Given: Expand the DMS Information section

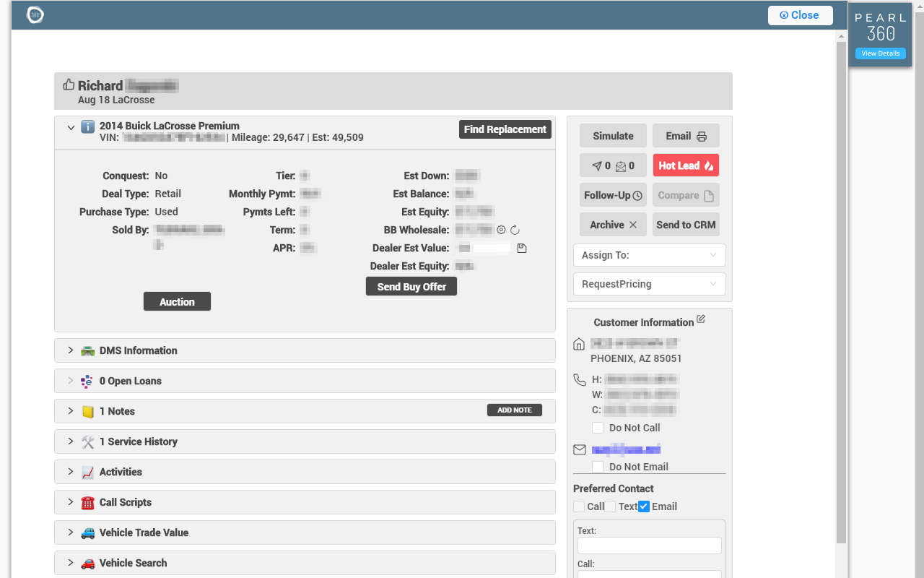Looking at the screenshot, I should (x=138, y=350).
